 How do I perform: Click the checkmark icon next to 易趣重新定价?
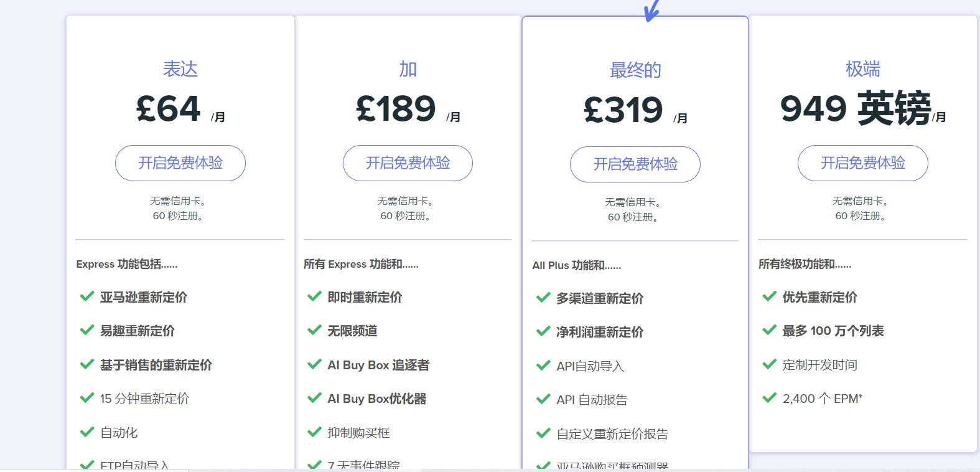point(87,330)
